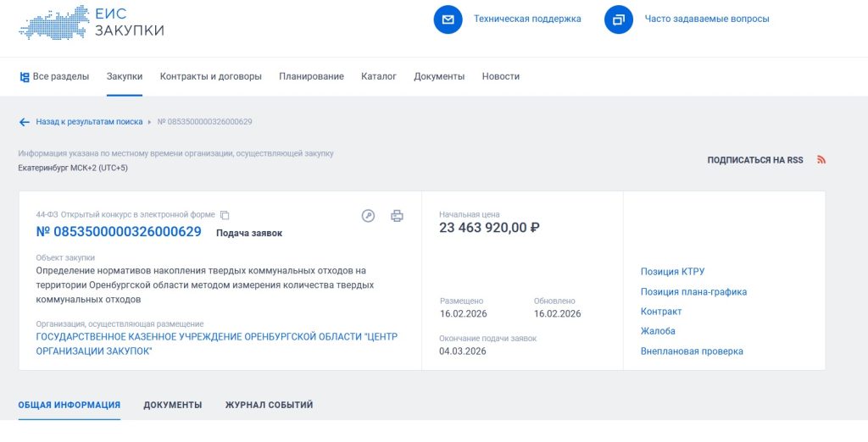Screen dimensions: 868x442
Task: Open the Закупки menu item
Action: point(125,76)
